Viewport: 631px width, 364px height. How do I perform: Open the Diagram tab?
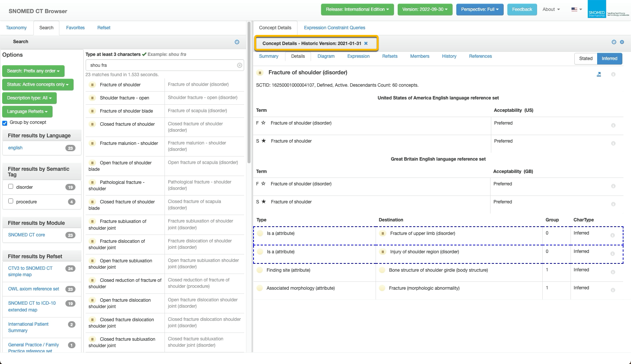tap(326, 56)
